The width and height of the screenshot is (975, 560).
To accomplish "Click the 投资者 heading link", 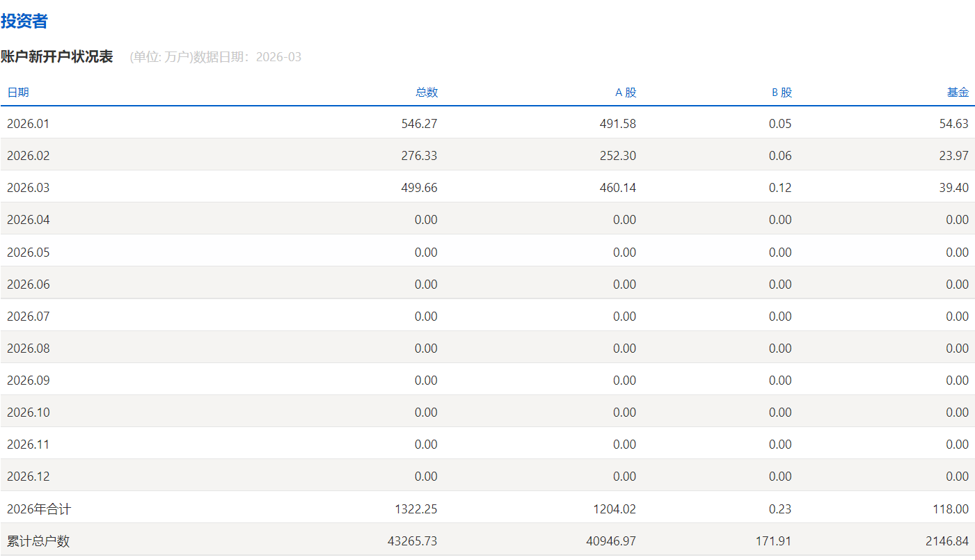I will click(24, 21).
